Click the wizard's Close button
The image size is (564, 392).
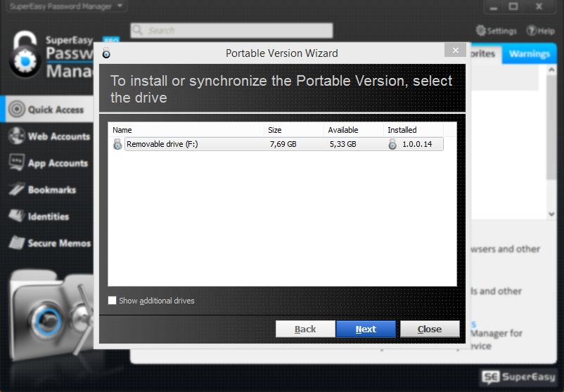tap(429, 329)
